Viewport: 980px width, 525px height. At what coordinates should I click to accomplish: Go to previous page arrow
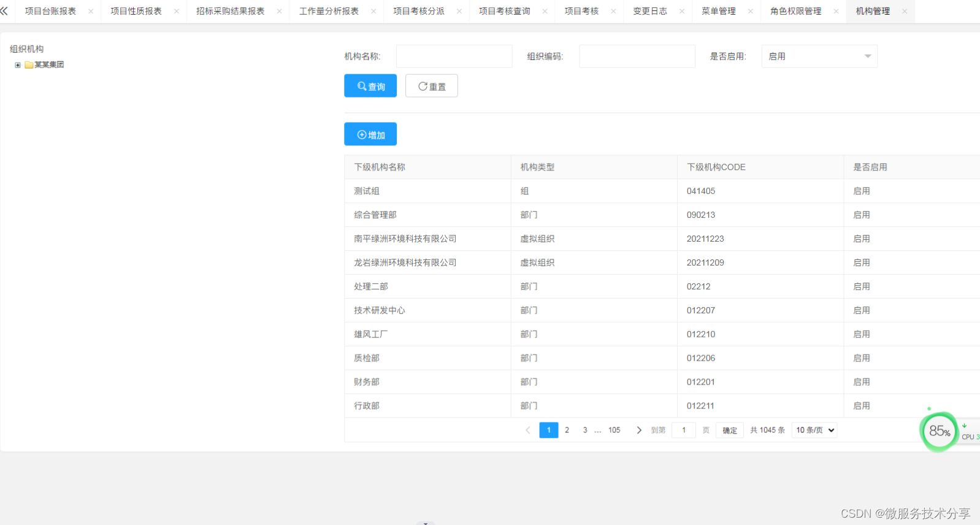(528, 430)
